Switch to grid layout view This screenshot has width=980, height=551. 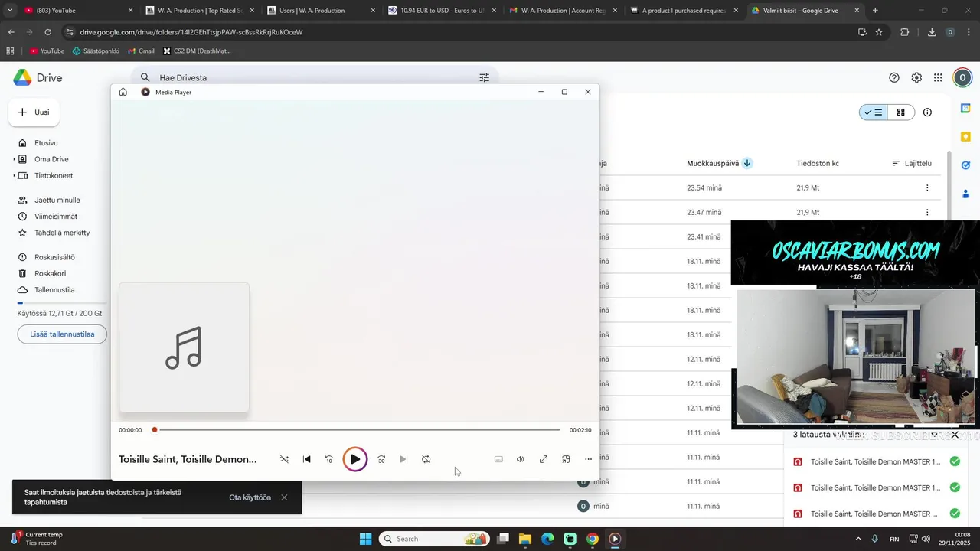tap(901, 112)
